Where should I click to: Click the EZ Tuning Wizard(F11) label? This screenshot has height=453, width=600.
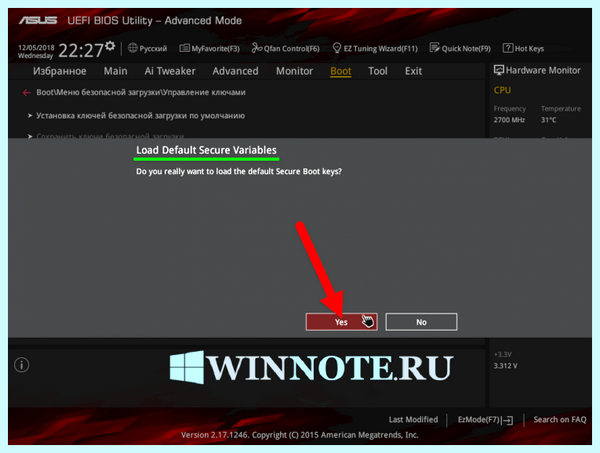pos(380,49)
